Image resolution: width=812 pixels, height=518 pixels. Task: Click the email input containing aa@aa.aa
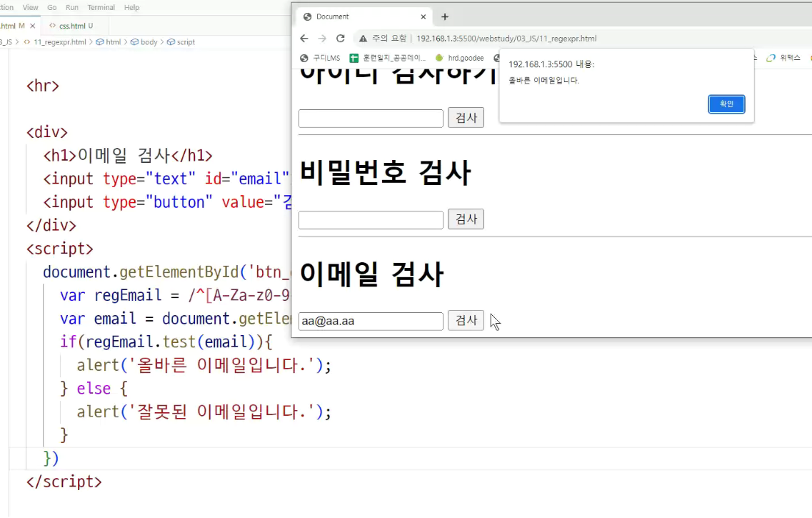tap(371, 322)
